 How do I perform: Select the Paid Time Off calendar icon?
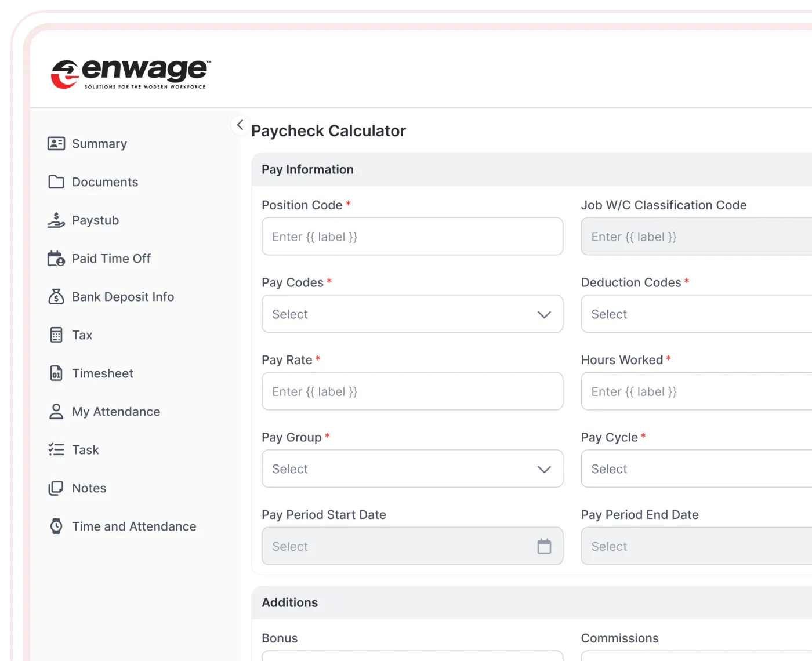click(56, 259)
